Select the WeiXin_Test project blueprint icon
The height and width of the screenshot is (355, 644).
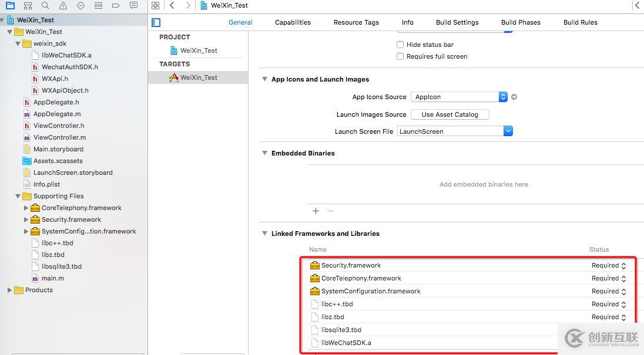(174, 50)
